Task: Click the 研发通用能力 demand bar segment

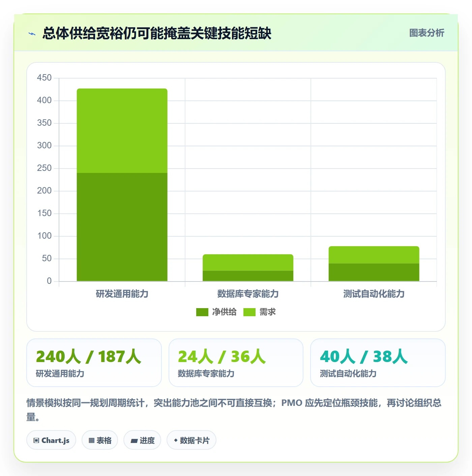Action: (122, 131)
